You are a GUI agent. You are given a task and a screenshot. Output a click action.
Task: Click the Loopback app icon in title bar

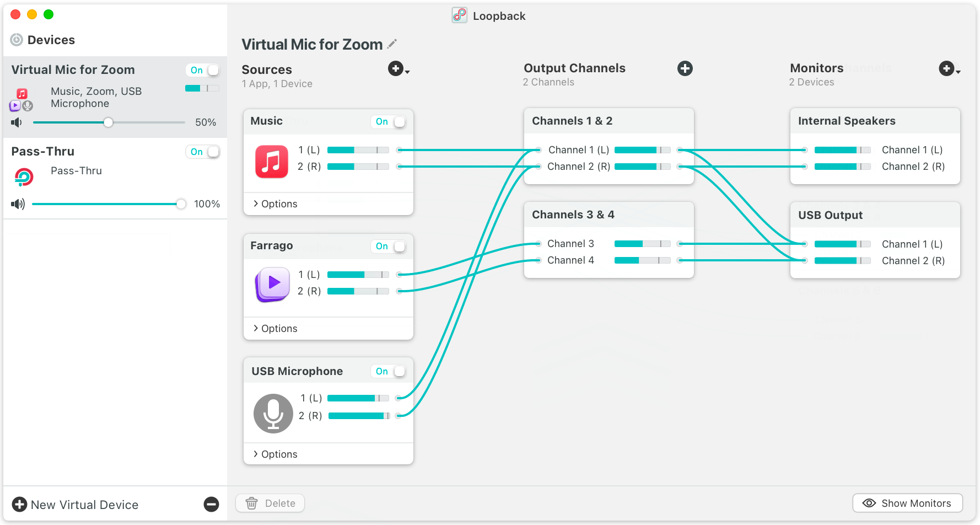click(x=459, y=15)
